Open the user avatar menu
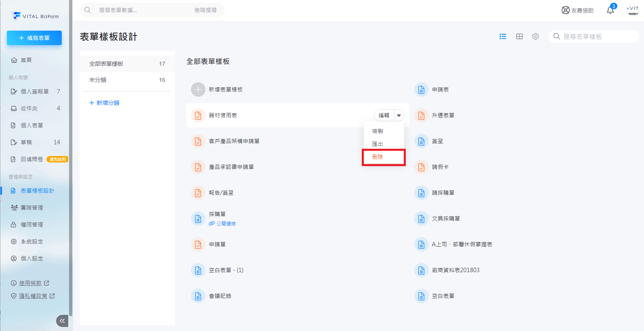The image size is (644, 331). coord(633,10)
